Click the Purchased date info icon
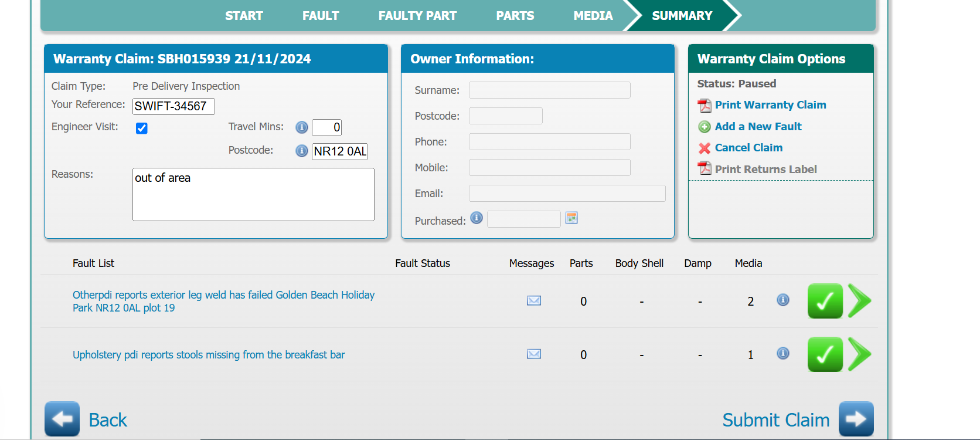Viewport: 980px width, 440px height. coord(477,218)
